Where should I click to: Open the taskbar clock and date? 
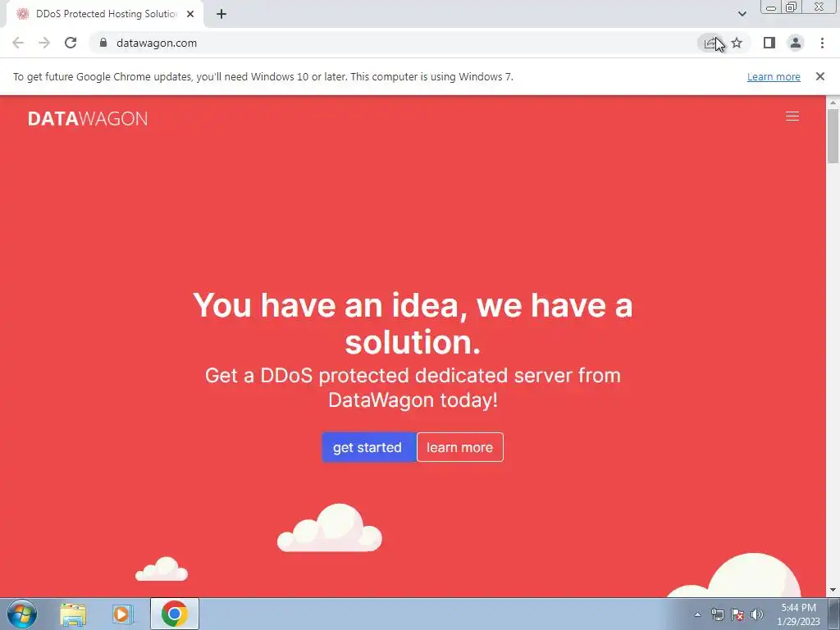point(799,614)
